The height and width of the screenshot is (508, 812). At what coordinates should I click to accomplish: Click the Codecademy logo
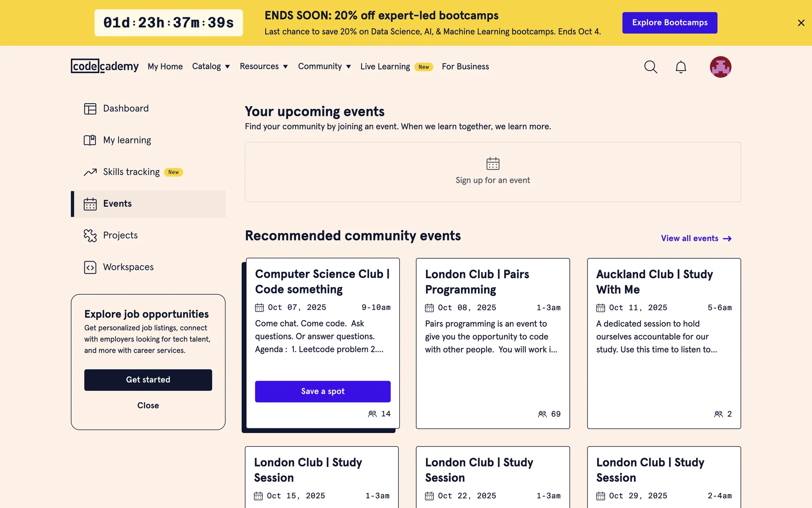pos(104,66)
